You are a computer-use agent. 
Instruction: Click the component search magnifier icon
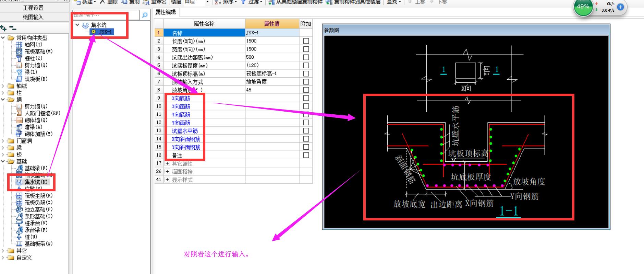pyautogui.click(x=145, y=15)
